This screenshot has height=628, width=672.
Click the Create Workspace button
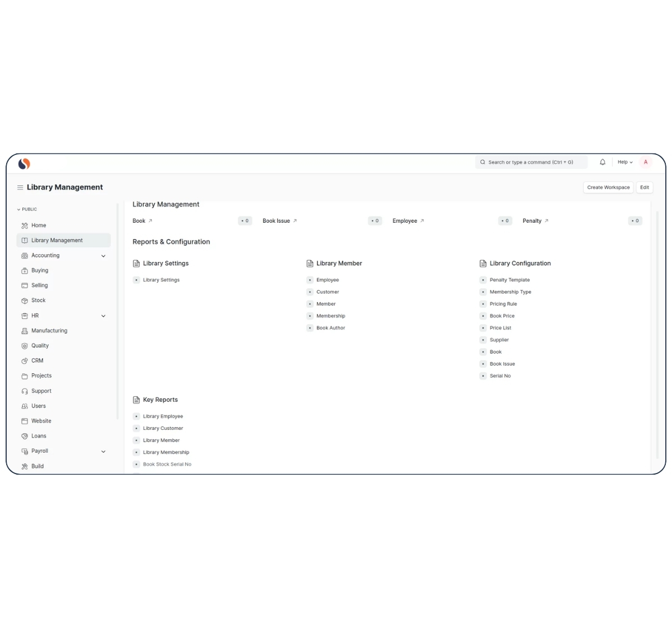click(608, 188)
